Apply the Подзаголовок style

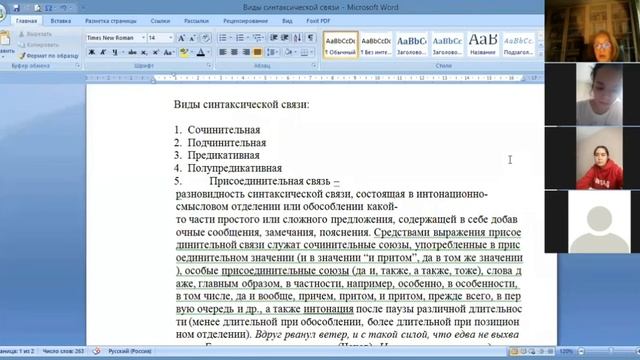(518, 45)
